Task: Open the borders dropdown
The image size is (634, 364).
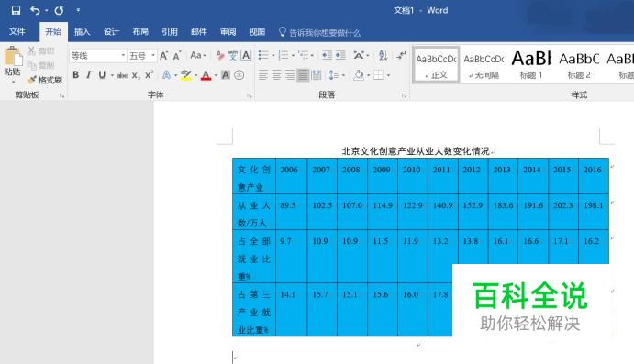Action: pyautogui.click(x=388, y=75)
